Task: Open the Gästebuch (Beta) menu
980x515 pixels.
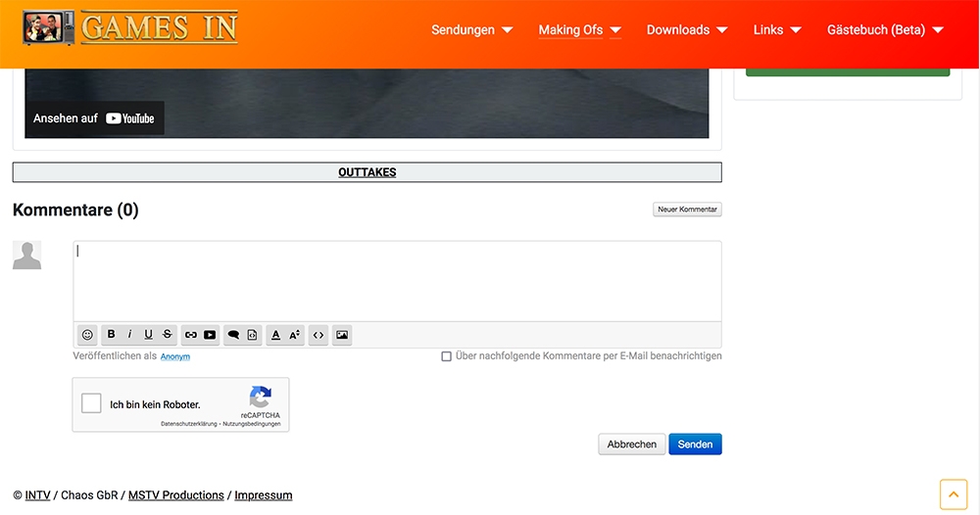Action: click(884, 30)
